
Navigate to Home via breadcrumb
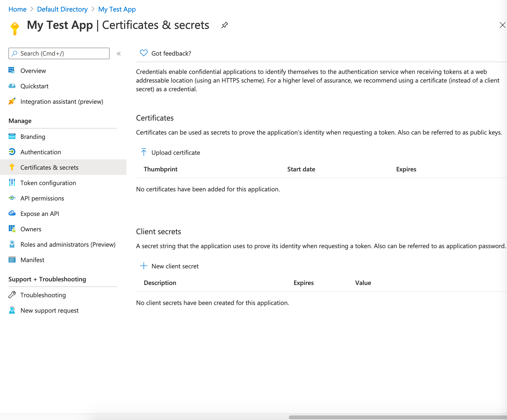(x=17, y=9)
